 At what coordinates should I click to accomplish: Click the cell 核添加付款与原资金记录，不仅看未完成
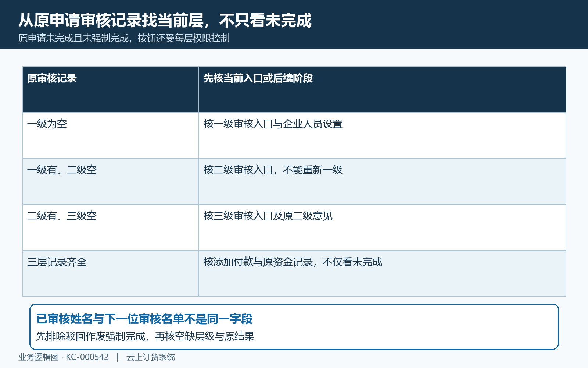click(382, 273)
